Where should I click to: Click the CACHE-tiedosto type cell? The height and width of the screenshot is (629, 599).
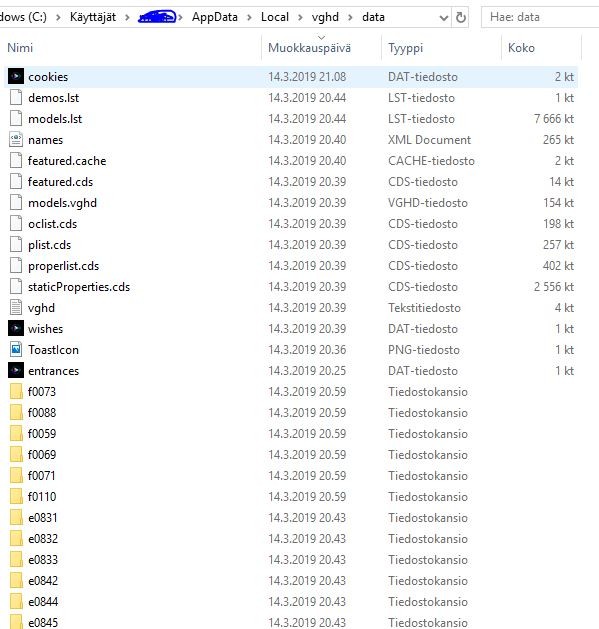[x=431, y=161]
